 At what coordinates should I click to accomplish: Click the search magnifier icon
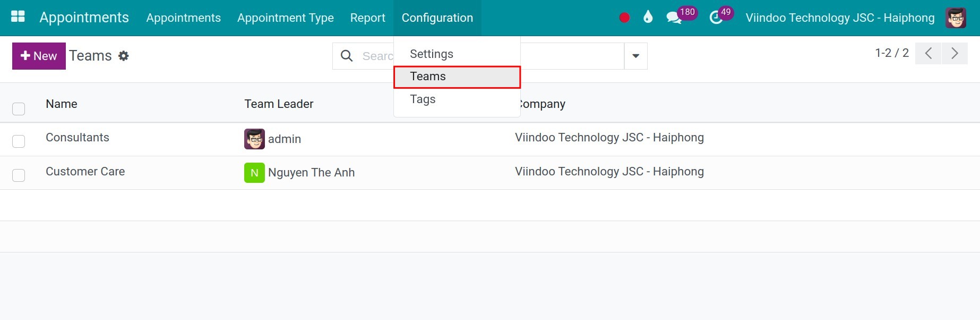coord(347,56)
